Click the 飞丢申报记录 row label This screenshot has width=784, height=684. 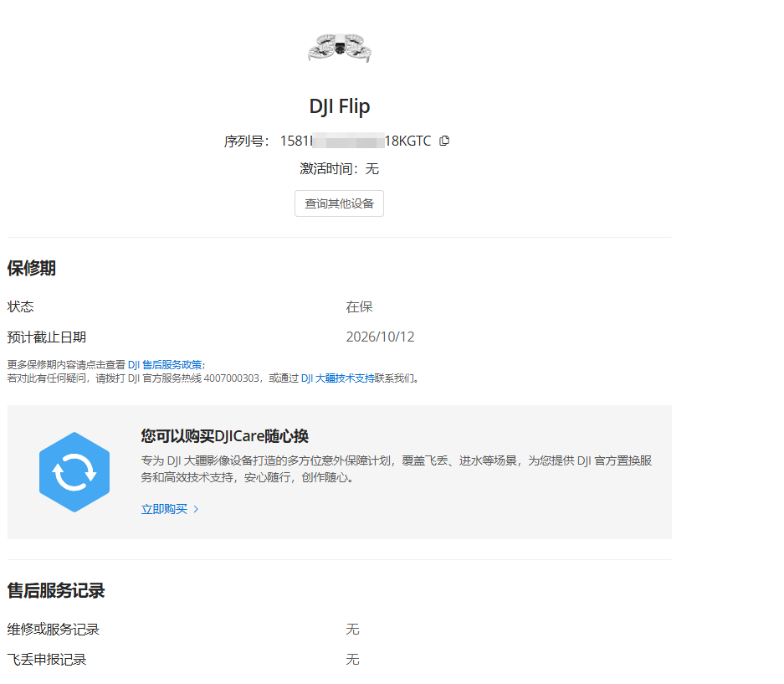click(x=47, y=660)
